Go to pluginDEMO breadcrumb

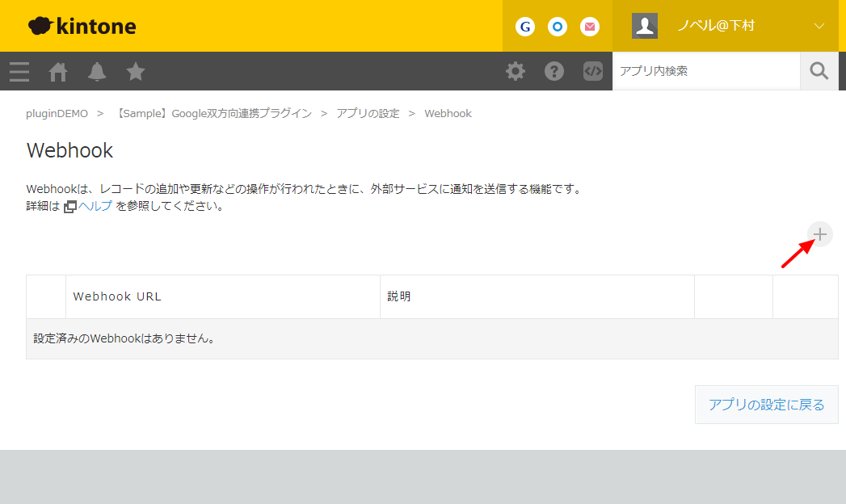tap(57, 114)
